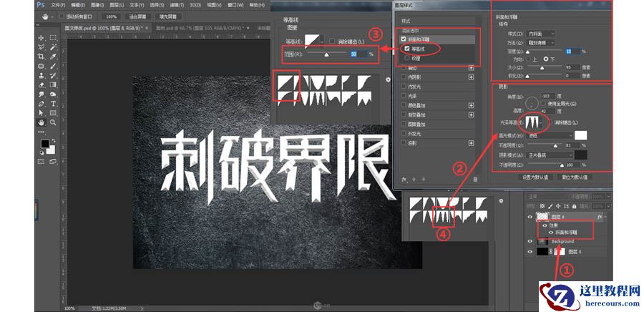The image size is (644, 312).
Task: Enable the 使用全局光 checkbox
Action: tap(543, 103)
